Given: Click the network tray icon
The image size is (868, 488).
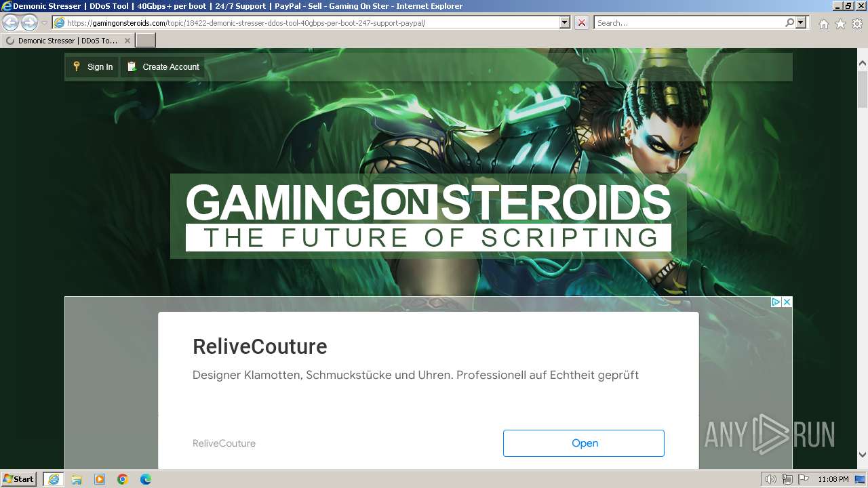Looking at the screenshot, I should (x=787, y=479).
